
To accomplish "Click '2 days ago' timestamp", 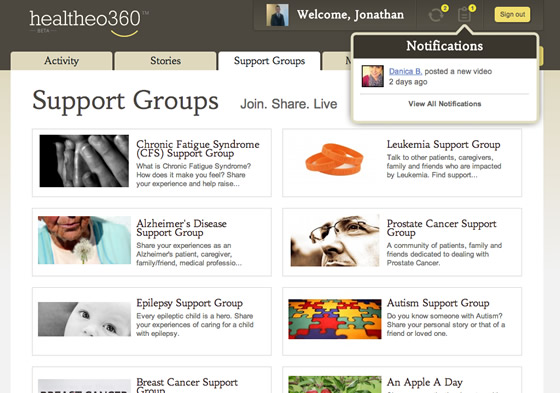I will click(408, 82).
